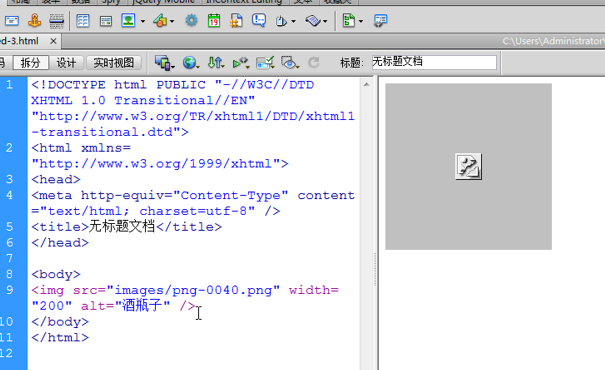
Task: Click the Images insert icon
Action: pyautogui.click(x=128, y=20)
